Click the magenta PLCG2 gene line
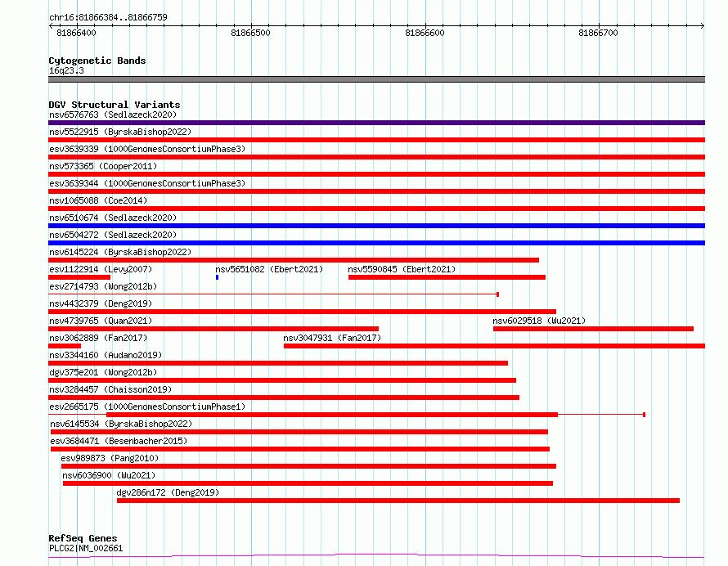Screen dimensions: 728x566 coord(376,555)
